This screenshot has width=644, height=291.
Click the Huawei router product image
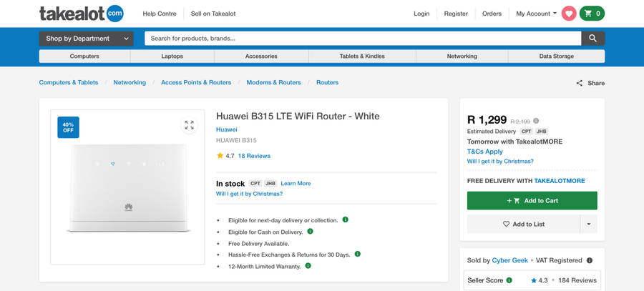point(129,187)
